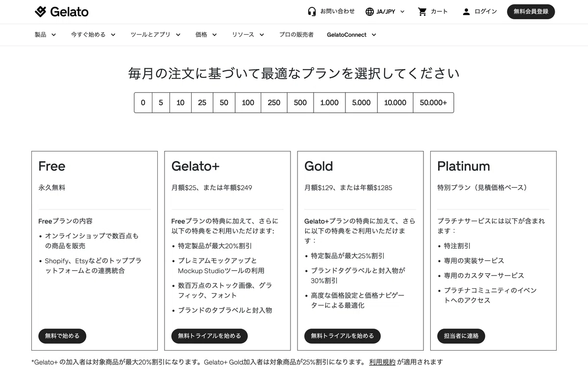Select 250 monthly orders
Image resolution: width=588 pixels, height=383 pixels.
click(x=274, y=102)
